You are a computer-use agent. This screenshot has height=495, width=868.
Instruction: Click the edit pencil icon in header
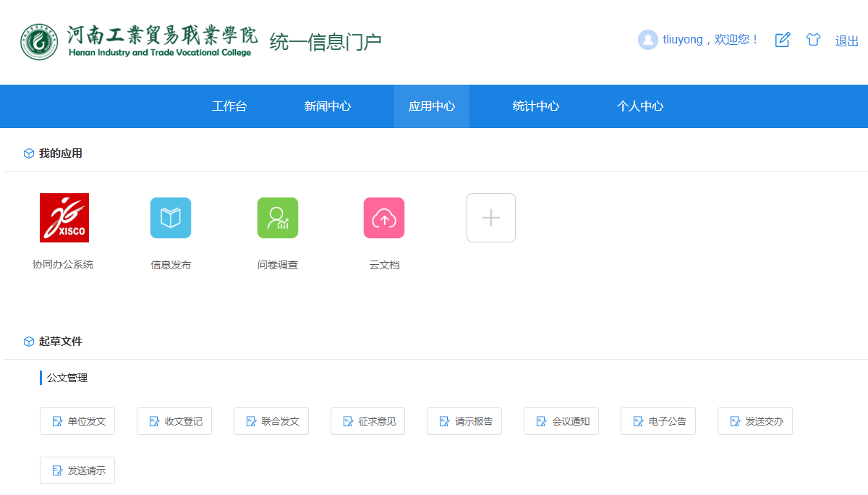pos(783,40)
